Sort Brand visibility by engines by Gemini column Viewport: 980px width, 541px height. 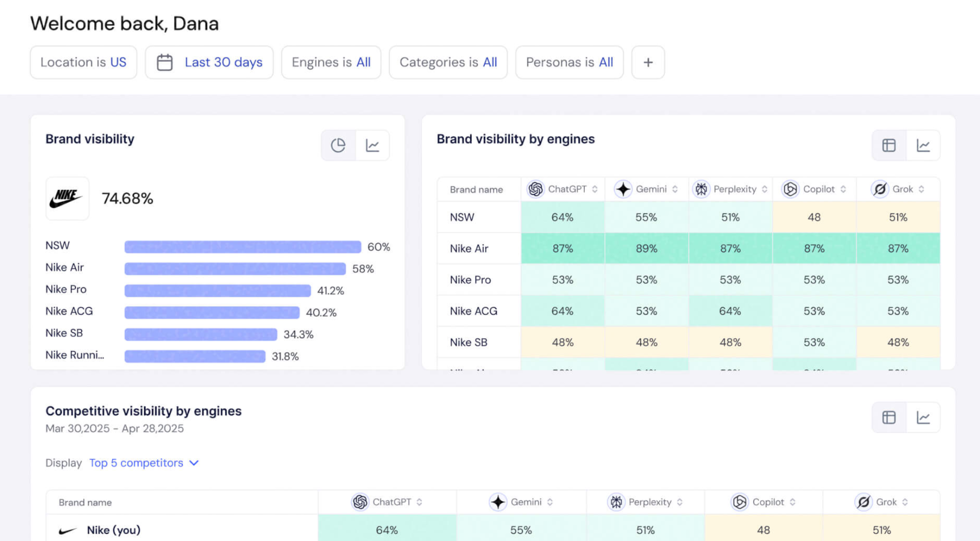coord(675,189)
